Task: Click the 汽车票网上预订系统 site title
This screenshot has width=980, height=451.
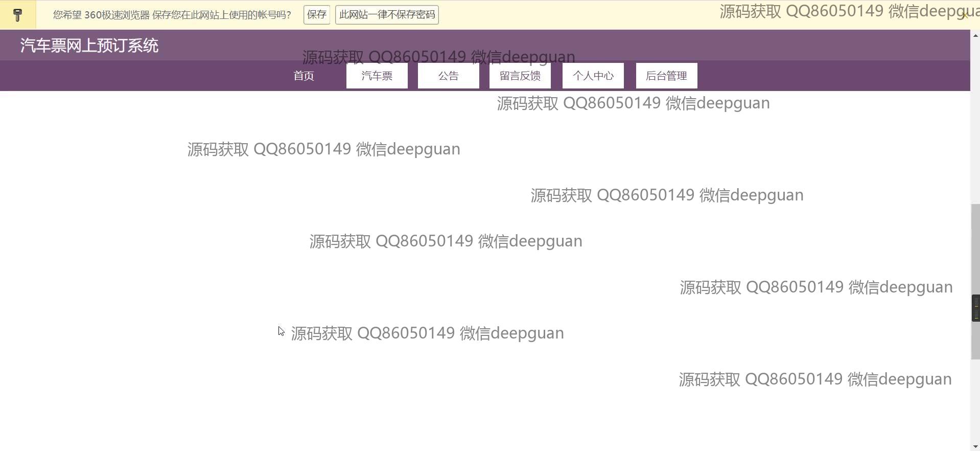Action: (89, 46)
